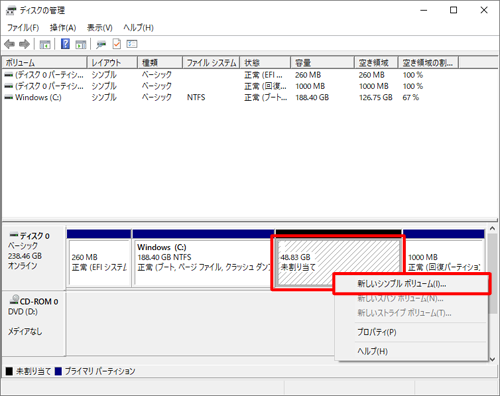This screenshot has height=396, width=500.
Task: Click the disk pane scrollbar up arrow
Action: 493,229
